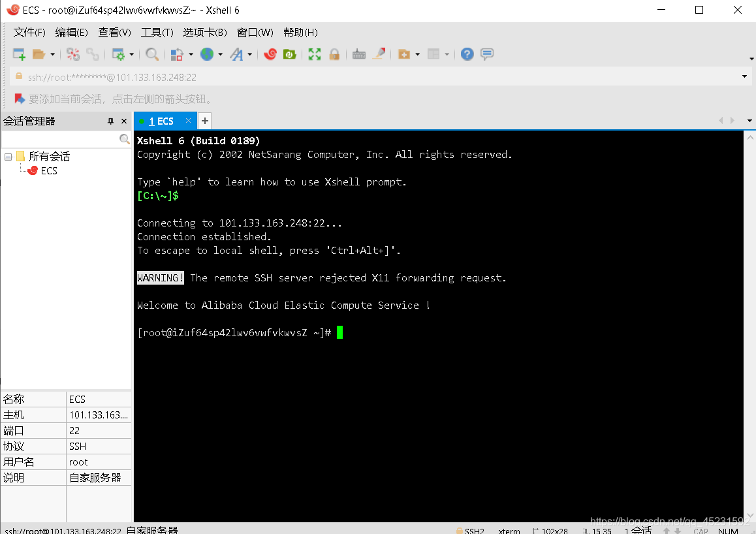
Task: Open the tab list dropdown arrow
Action: [x=749, y=121]
